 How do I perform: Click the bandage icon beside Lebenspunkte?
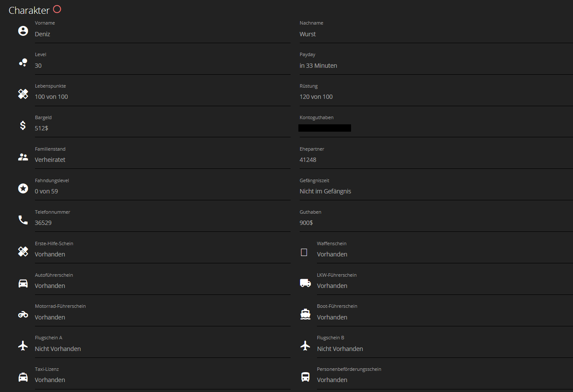pos(23,94)
